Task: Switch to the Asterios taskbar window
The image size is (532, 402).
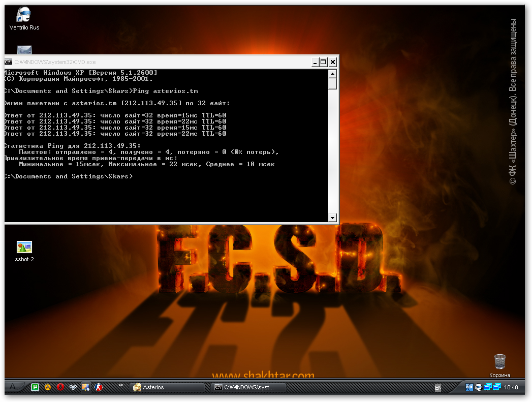Action: pos(168,387)
